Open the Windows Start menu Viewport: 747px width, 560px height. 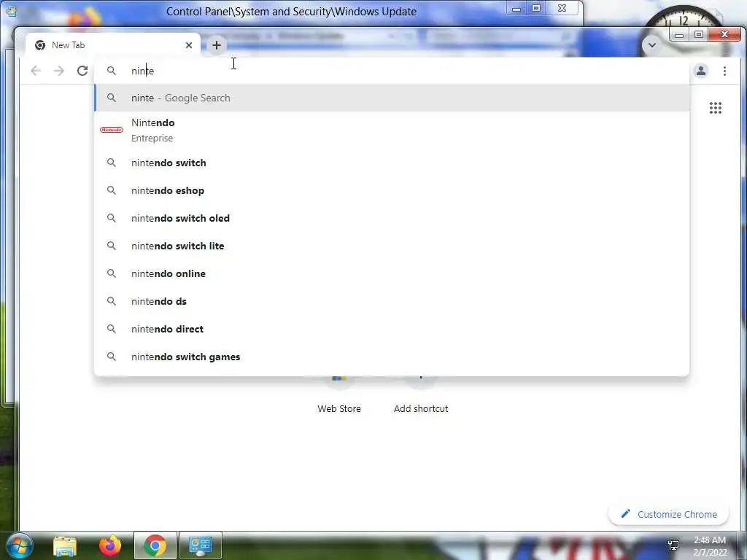pos(20,545)
